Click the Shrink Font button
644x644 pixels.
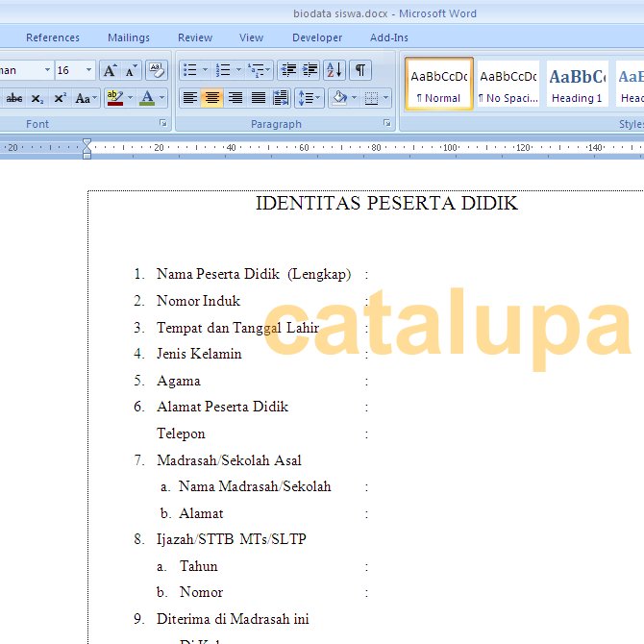point(132,70)
